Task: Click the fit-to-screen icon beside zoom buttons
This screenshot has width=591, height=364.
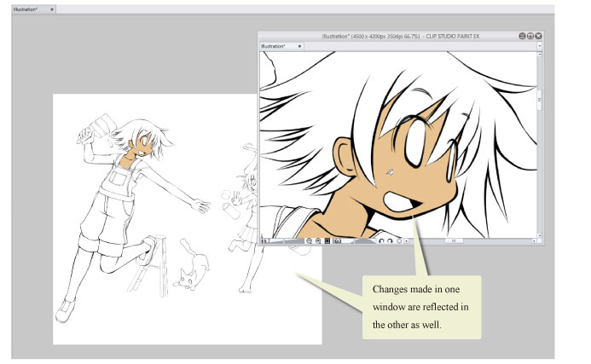Action: (327, 241)
